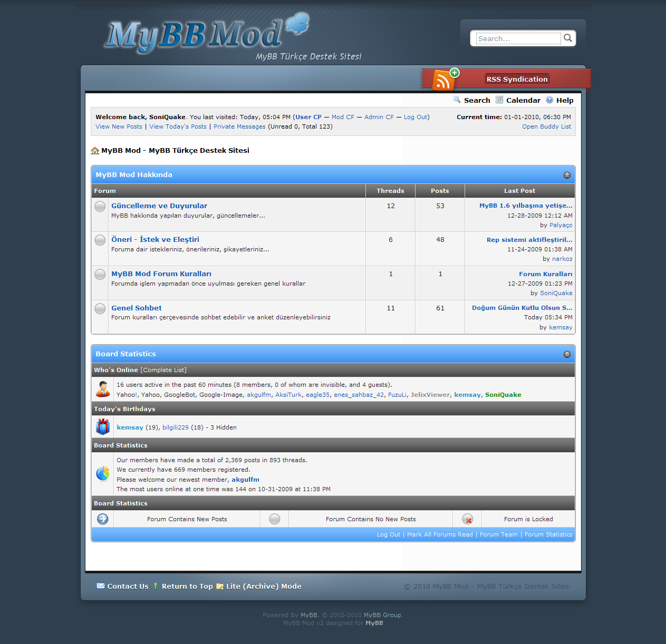This screenshot has width=666, height=644.
Task: Click Mark All Forums Read link
Action: (x=440, y=534)
